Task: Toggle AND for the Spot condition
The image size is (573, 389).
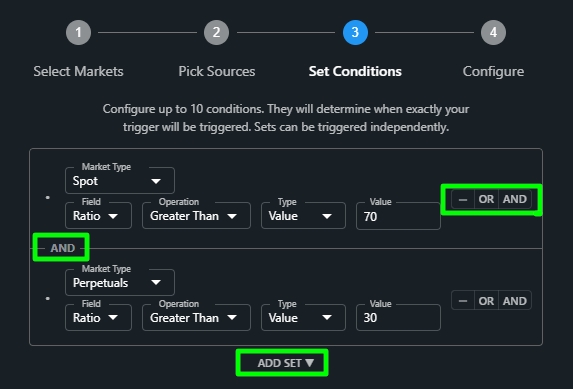Action: [515, 199]
